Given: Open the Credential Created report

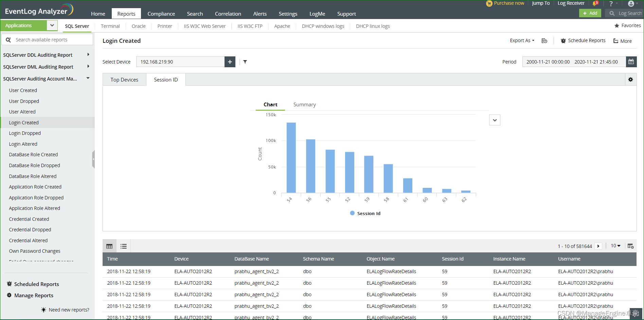Looking at the screenshot, I should pos(29,219).
